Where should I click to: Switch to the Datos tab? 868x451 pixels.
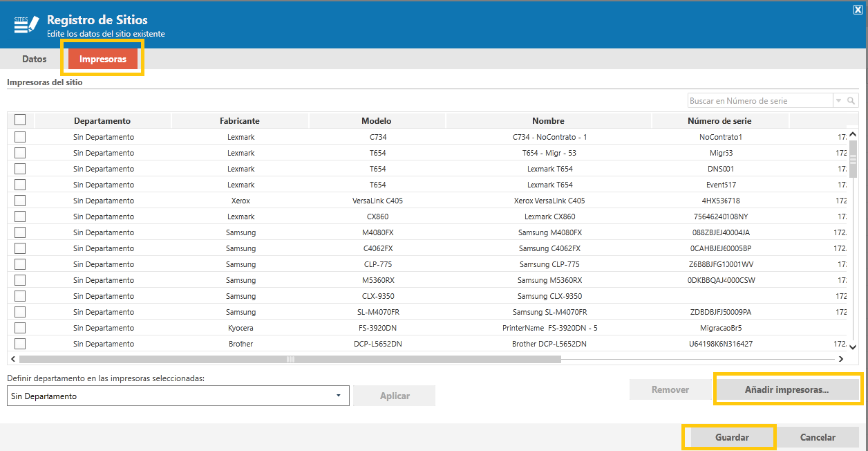[x=35, y=59]
